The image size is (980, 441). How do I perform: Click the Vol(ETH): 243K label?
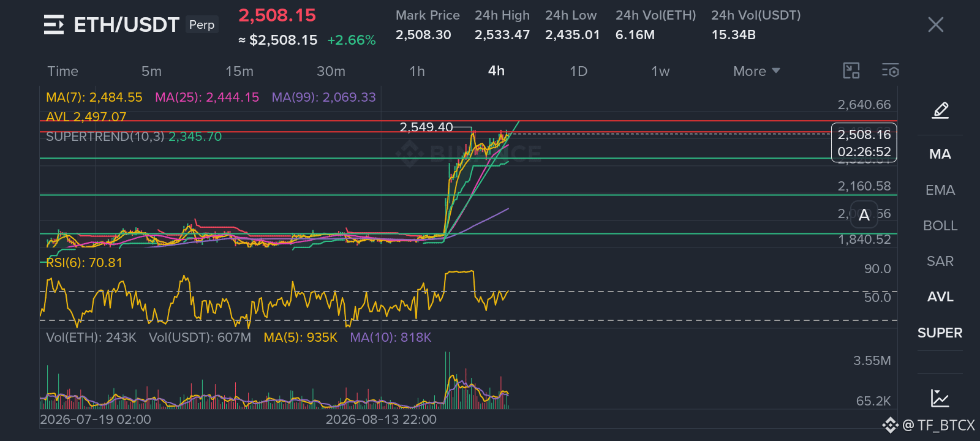click(91, 337)
